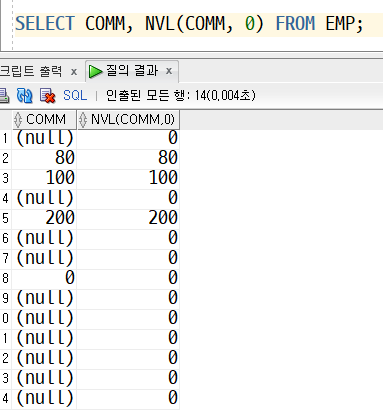The image size is (383, 417).
Task: Click the SELECT keyword in the SQL editor
Action: (x=45, y=24)
